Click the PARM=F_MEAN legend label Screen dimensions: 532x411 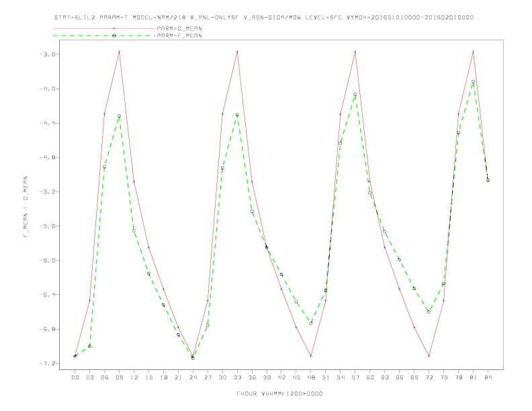click(x=179, y=36)
